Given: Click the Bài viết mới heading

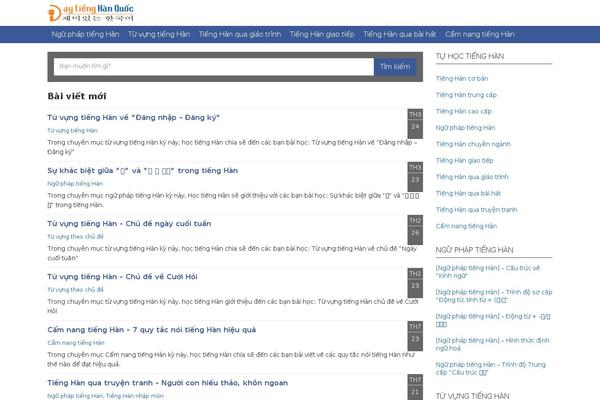Looking at the screenshot, I should (77, 96).
